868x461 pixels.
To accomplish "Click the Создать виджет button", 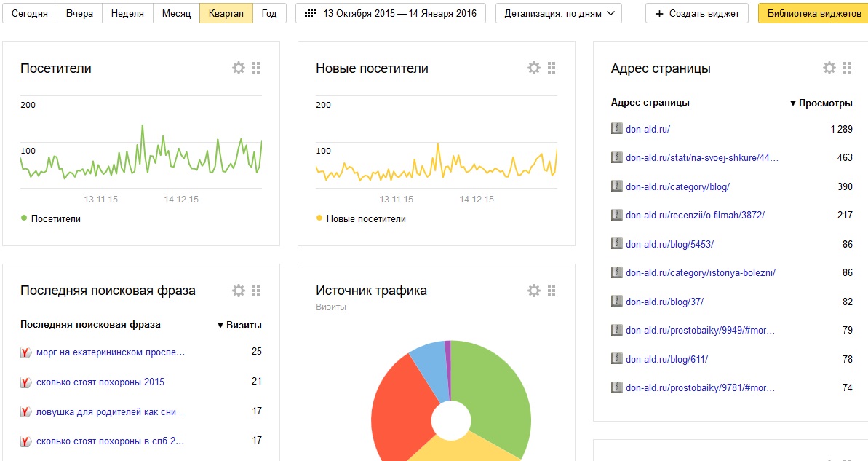I will click(x=697, y=13).
